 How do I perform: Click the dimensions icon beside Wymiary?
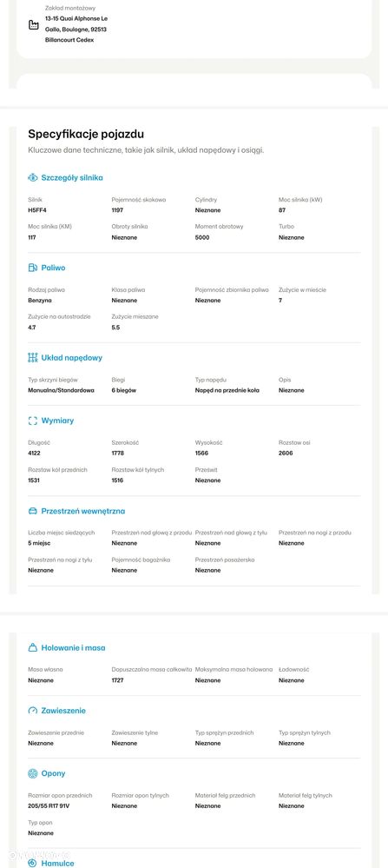click(x=33, y=421)
